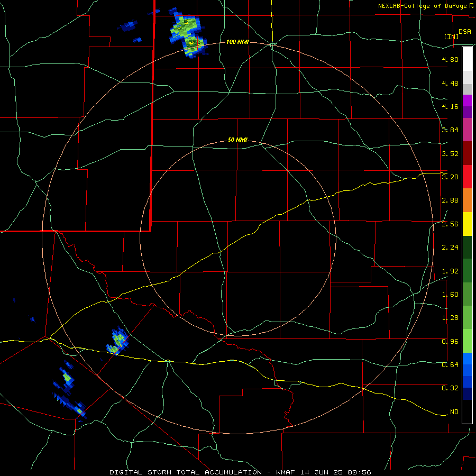The image size is (476, 476).
Task: Select the 0.32 legend value
Action: pyautogui.click(x=450, y=388)
